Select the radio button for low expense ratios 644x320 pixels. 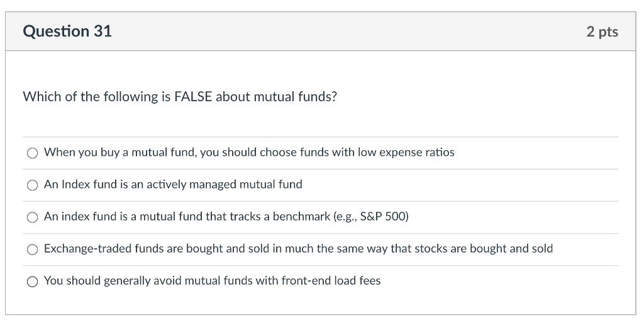pos(32,153)
